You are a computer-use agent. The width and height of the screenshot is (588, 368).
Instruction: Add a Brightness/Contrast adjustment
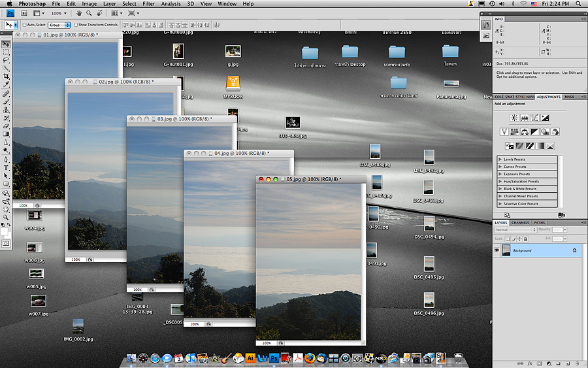514,118
